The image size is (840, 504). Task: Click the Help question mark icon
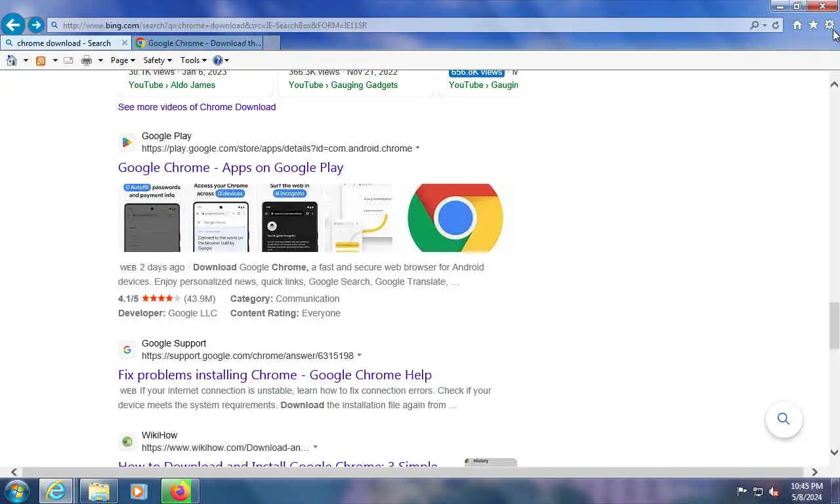[x=218, y=60]
